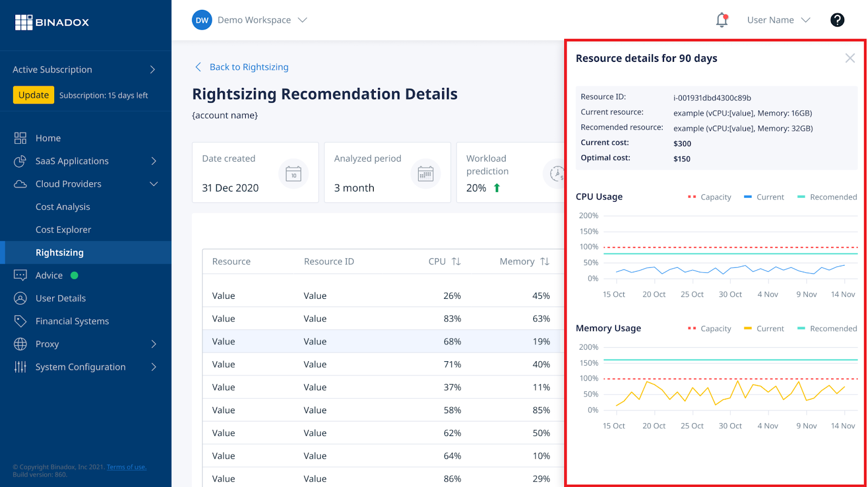This screenshot has width=868, height=487.
Task: Click the Resource ID column header
Action: point(329,261)
